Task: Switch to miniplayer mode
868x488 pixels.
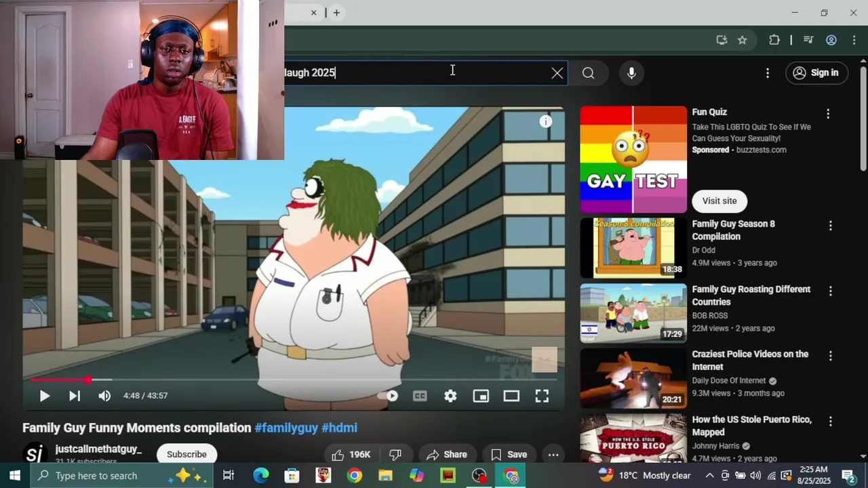Action: (x=481, y=396)
